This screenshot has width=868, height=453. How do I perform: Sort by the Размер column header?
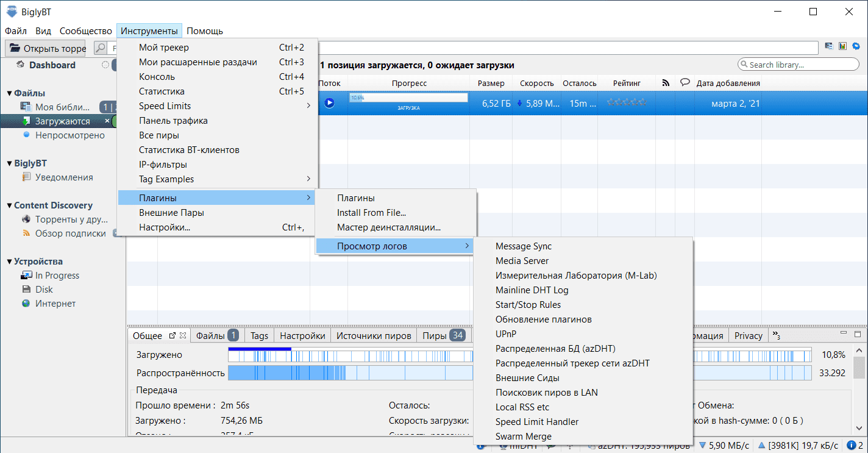point(491,83)
